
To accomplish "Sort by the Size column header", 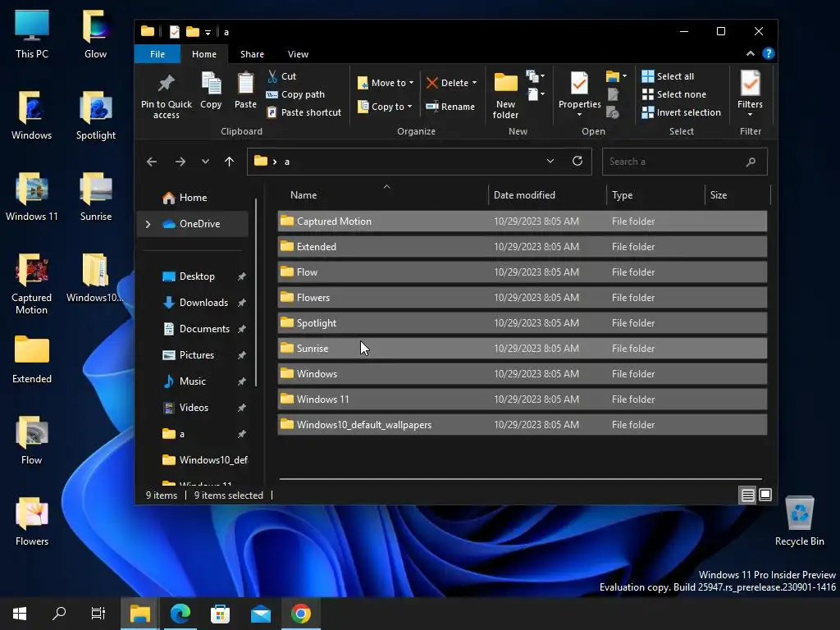I will 737,195.
